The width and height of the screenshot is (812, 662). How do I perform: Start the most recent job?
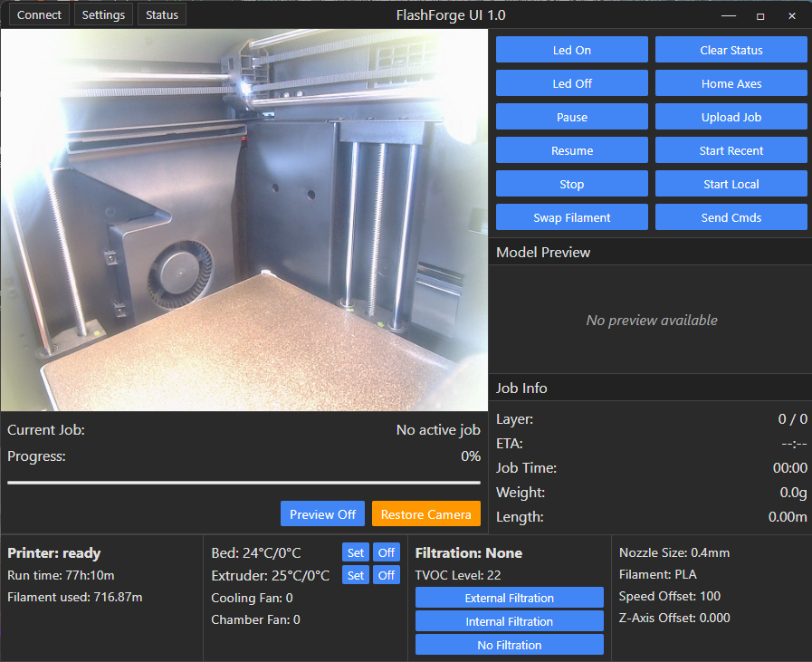[731, 150]
